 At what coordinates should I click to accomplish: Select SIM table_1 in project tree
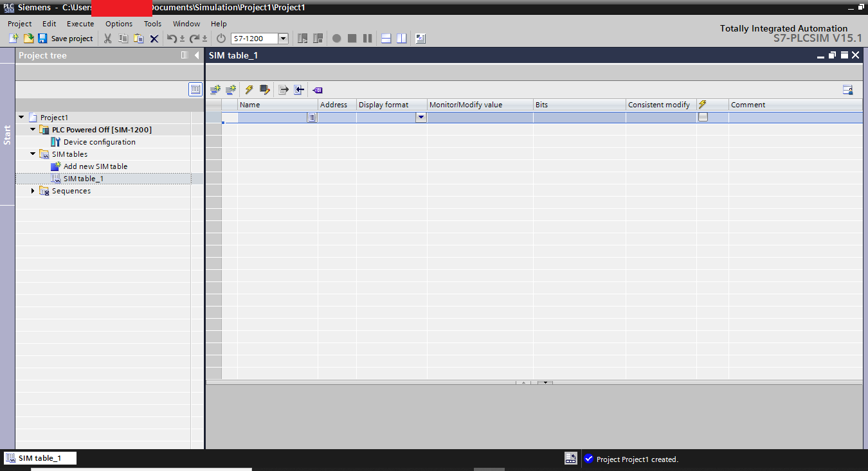pyautogui.click(x=83, y=179)
